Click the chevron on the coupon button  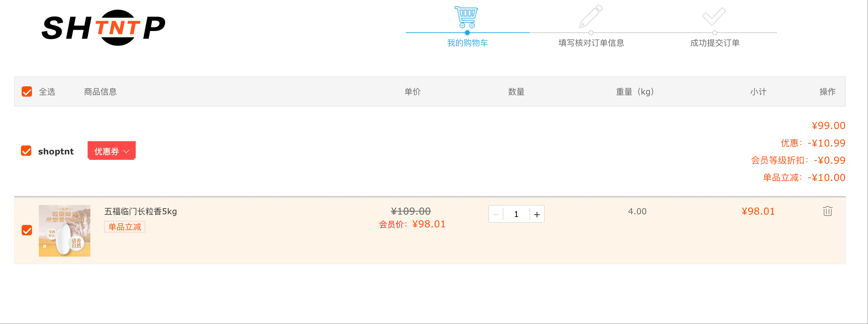point(126,151)
